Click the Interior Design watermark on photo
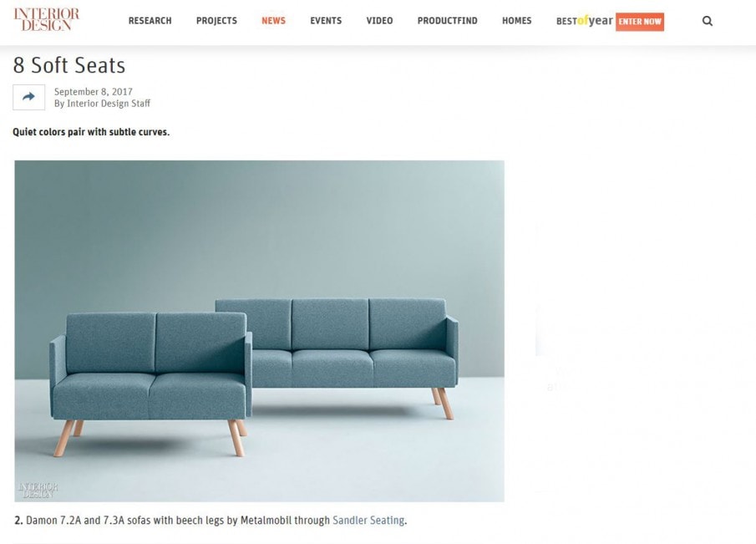The height and width of the screenshot is (544, 756). pyautogui.click(x=38, y=490)
